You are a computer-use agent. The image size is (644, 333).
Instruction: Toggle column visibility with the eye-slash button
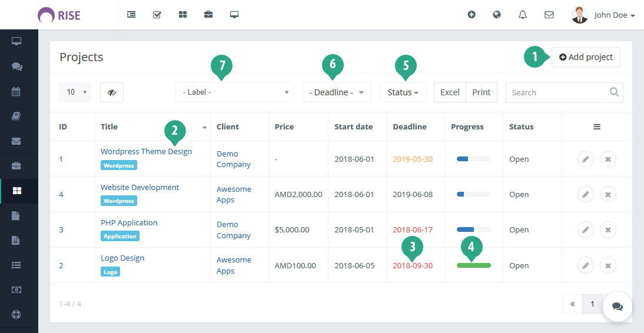112,92
